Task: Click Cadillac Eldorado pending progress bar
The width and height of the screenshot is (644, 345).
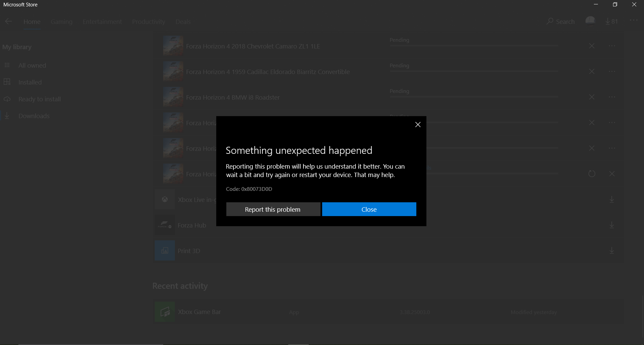Action: pos(474,71)
